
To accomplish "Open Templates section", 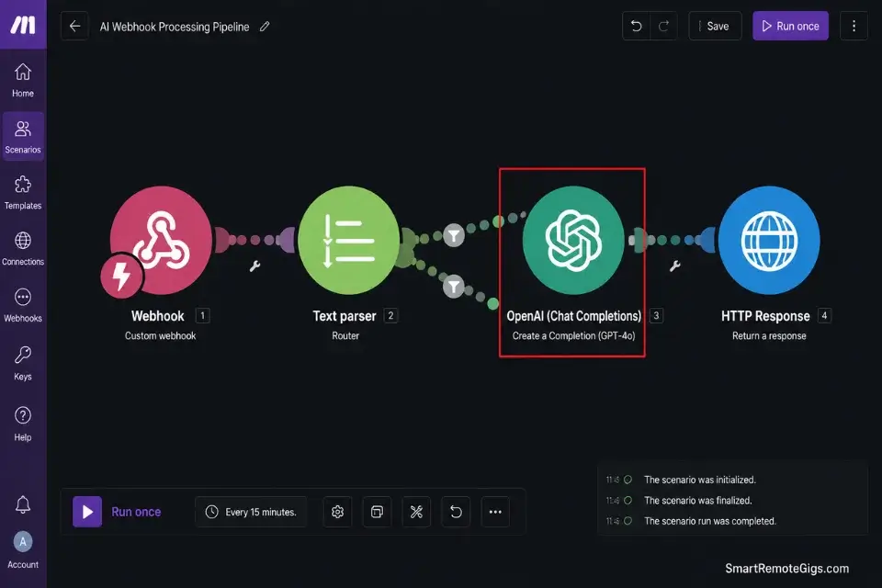I will (x=23, y=192).
